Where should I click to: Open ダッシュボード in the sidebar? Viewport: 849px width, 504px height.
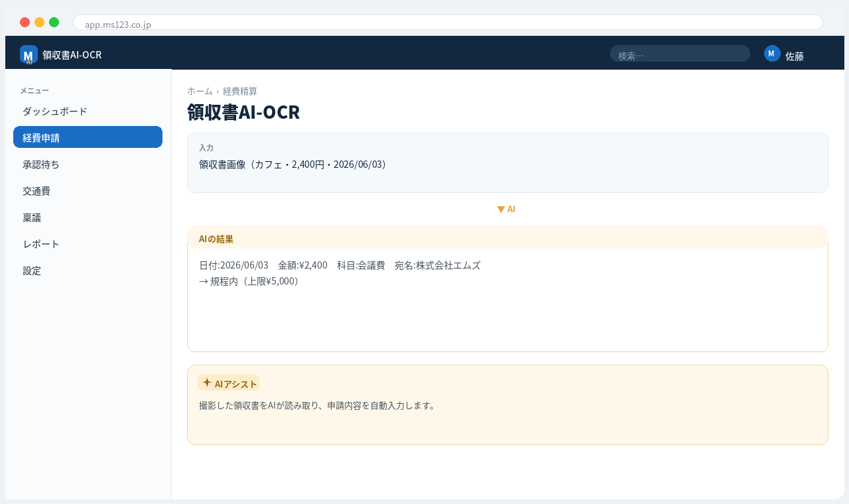pyautogui.click(x=88, y=111)
